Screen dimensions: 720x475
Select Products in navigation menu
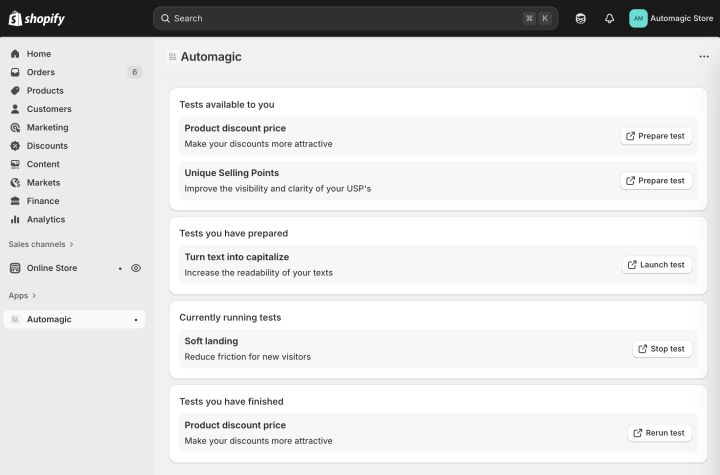click(x=45, y=90)
